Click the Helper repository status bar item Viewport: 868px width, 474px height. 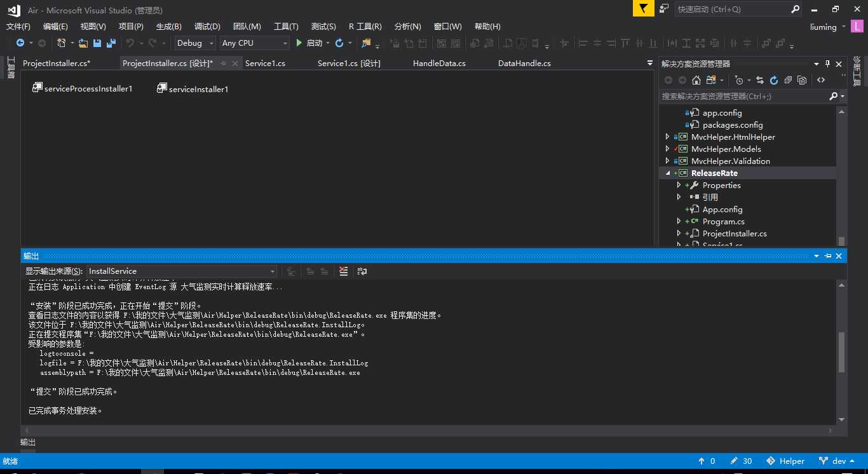(x=785, y=461)
